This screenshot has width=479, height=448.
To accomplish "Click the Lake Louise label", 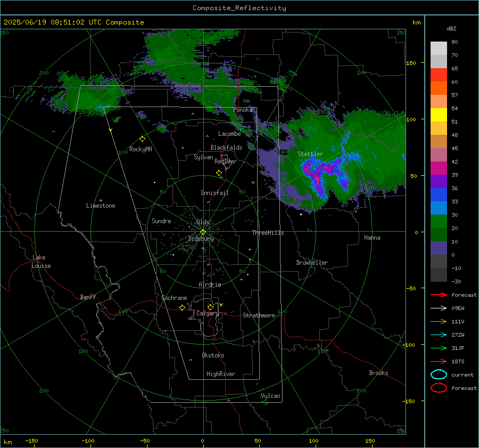I will tap(41, 262).
